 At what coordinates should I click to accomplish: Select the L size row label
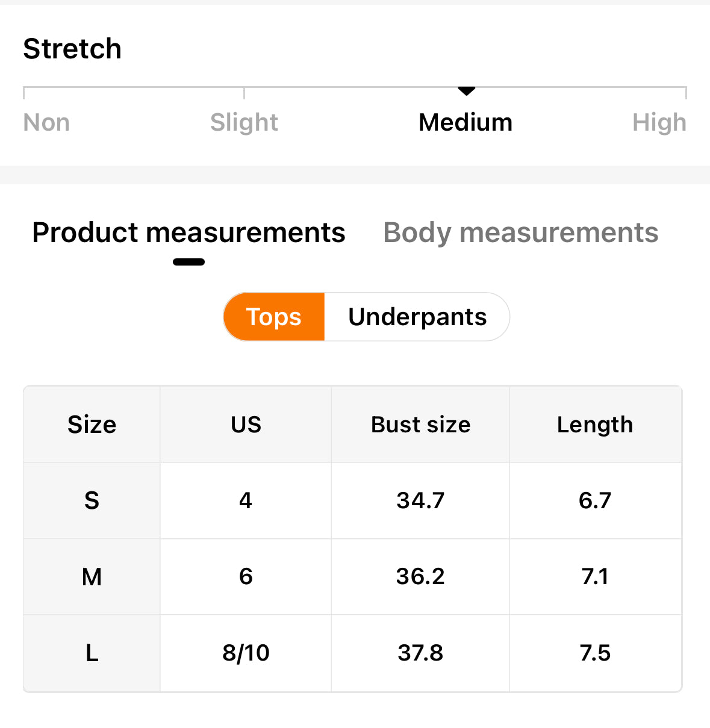point(92,653)
